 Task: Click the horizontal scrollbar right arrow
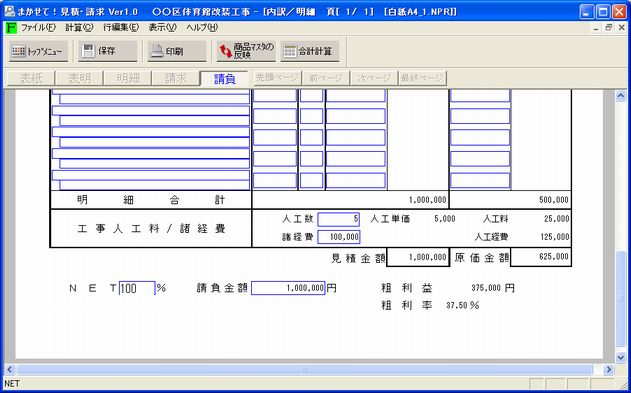point(608,370)
